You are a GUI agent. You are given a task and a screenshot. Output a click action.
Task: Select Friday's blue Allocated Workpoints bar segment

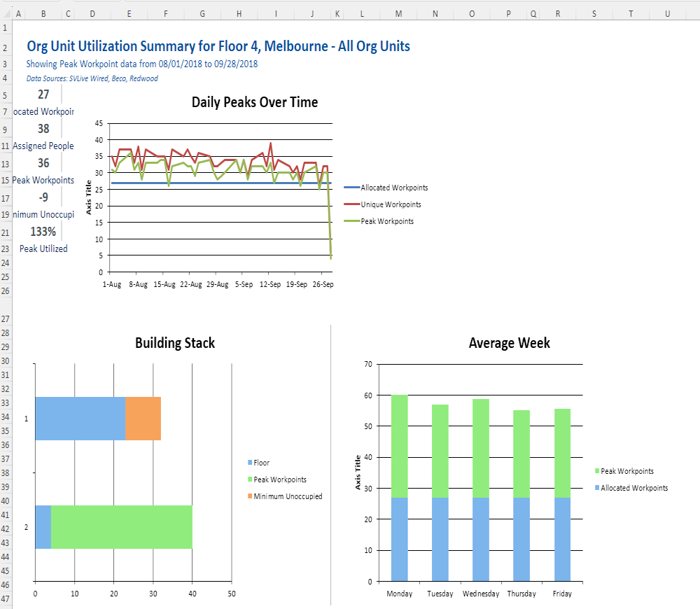(x=562, y=539)
